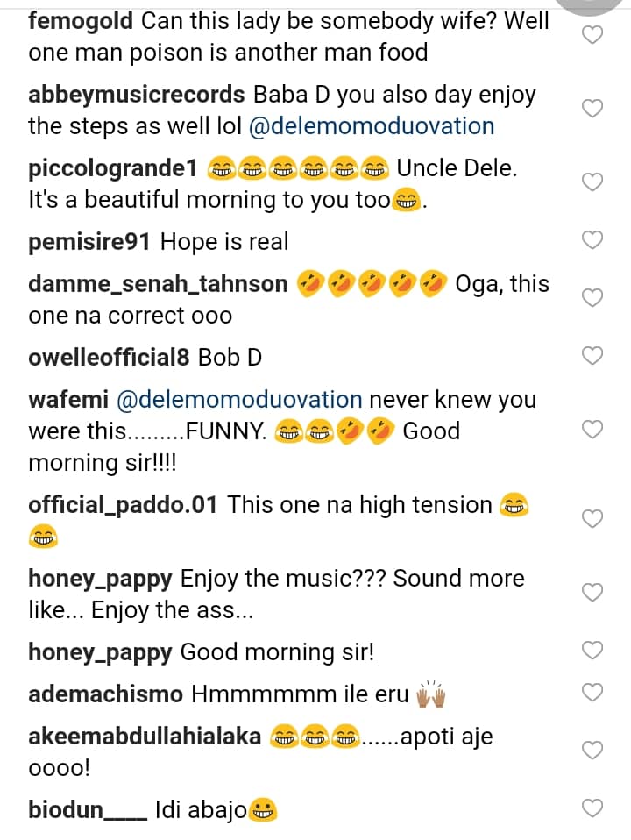
Task: Like femogold's comment with the heart
Action: click(593, 36)
